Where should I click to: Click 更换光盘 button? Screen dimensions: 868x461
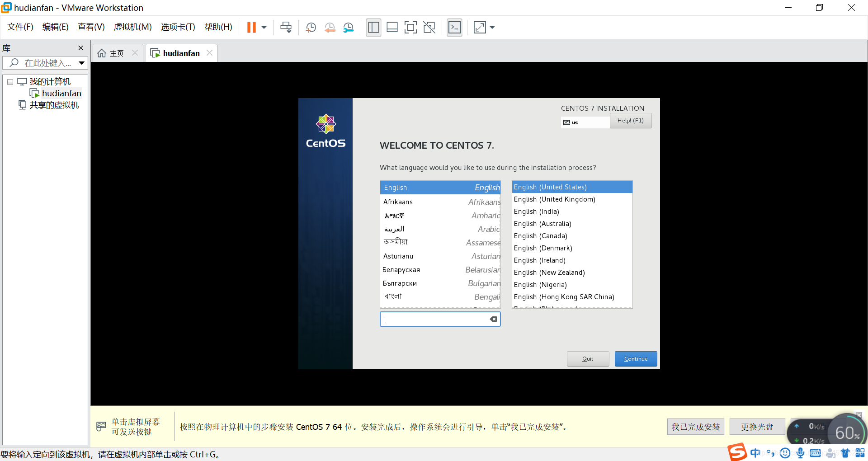point(757,427)
